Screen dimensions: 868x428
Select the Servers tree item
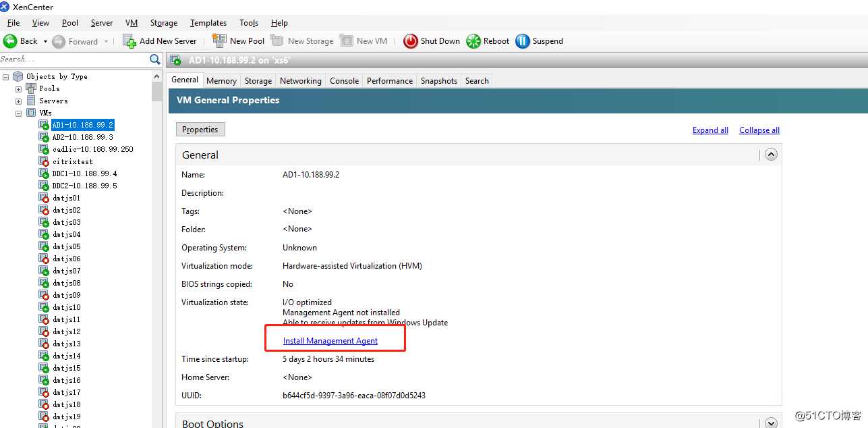tap(53, 101)
